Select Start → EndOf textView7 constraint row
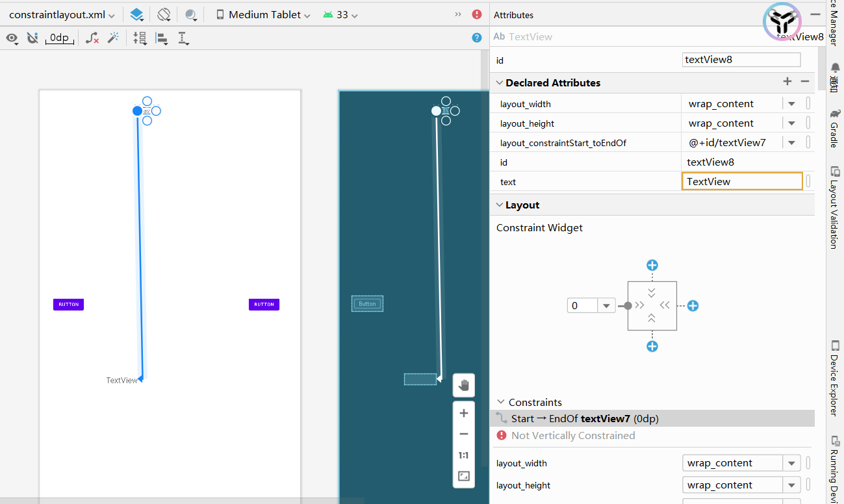 click(x=652, y=419)
